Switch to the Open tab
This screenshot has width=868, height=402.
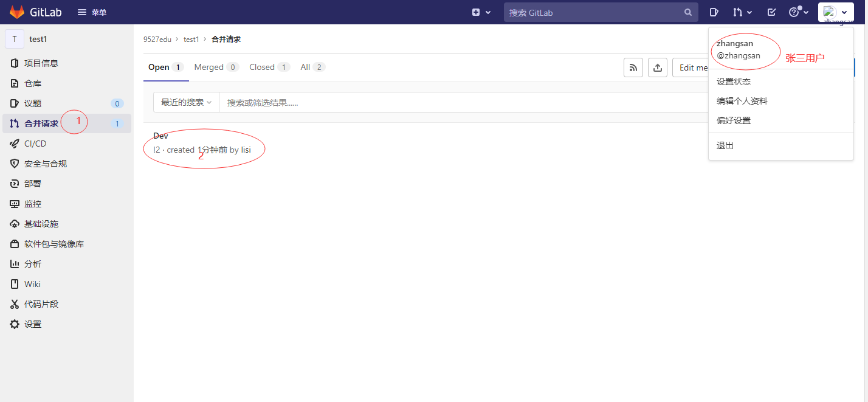tap(166, 67)
